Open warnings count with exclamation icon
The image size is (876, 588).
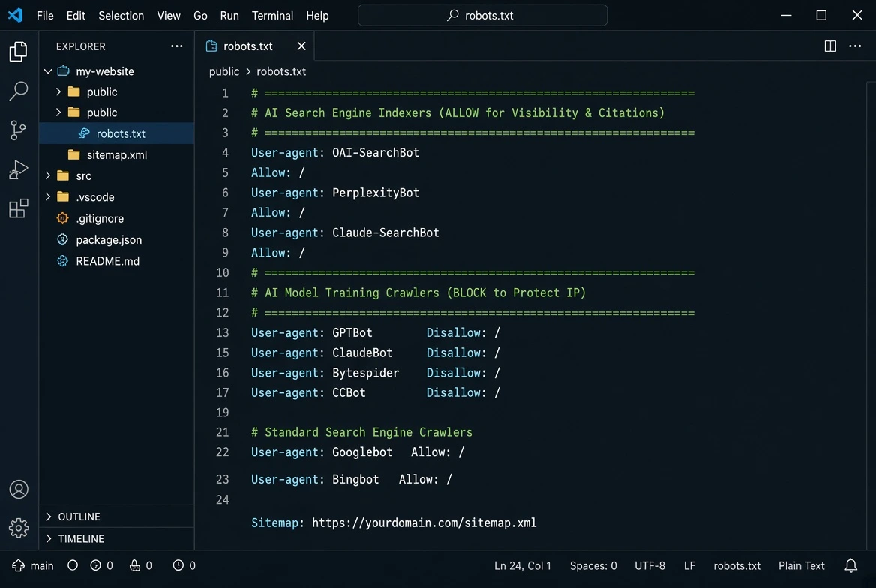pyautogui.click(x=184, y=565)
